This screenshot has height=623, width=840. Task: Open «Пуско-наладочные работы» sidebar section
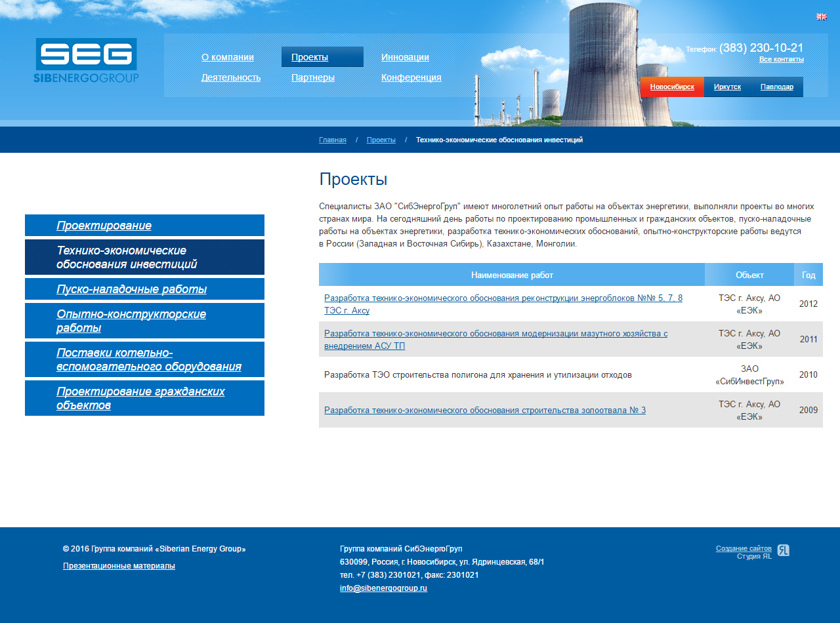point(144,289)
